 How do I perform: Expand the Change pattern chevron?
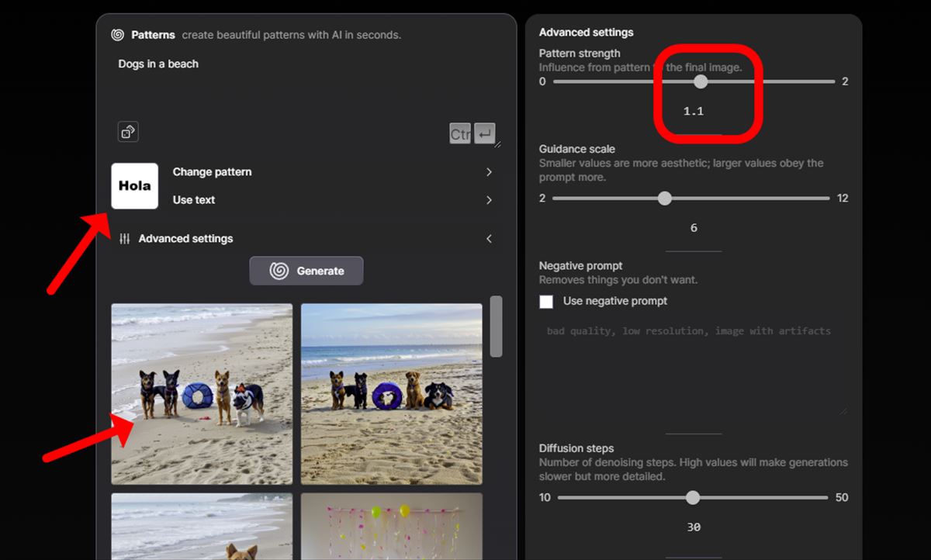pyautogui.click(x=489, y=172)
